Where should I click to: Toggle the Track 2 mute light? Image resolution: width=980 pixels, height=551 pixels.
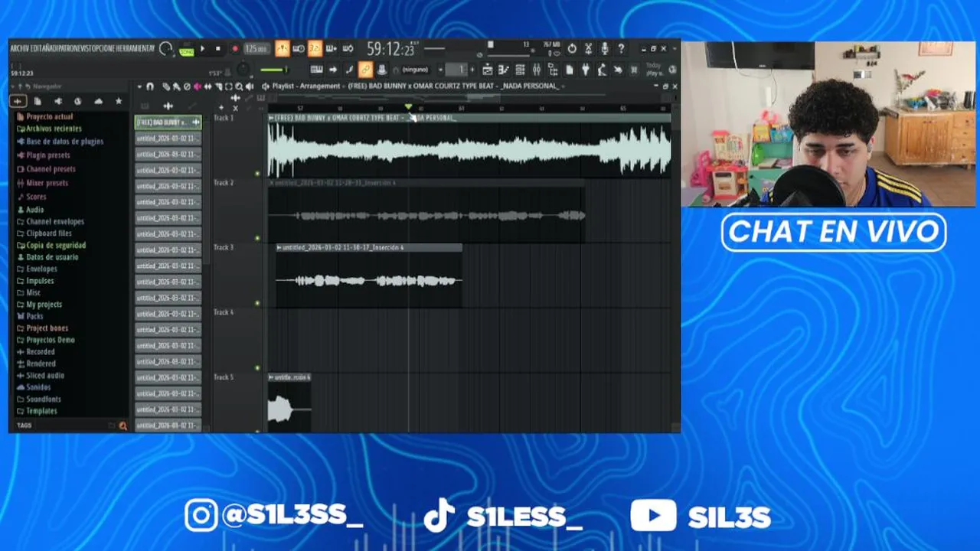(x=257, y=238)
